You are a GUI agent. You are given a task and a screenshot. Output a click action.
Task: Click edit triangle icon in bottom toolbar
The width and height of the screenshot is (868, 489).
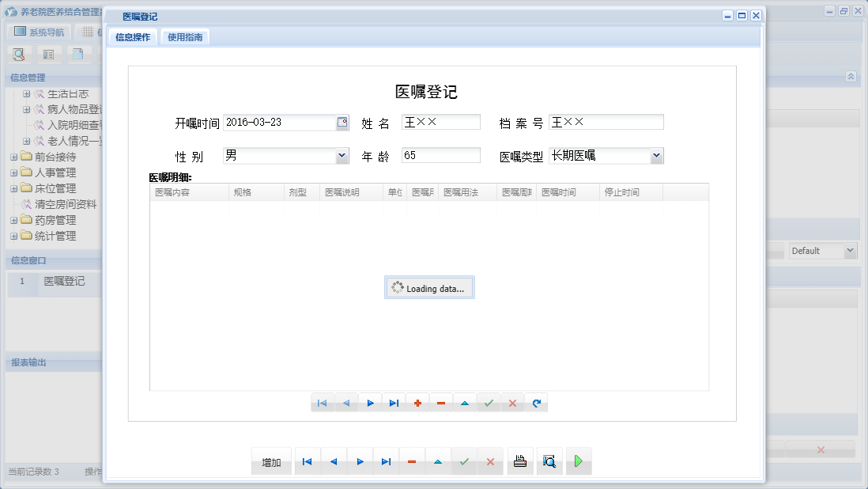438,462
